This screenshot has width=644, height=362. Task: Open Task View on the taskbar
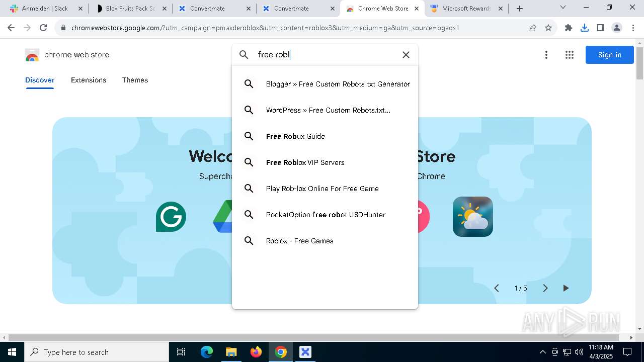click(x=181, y=352)
